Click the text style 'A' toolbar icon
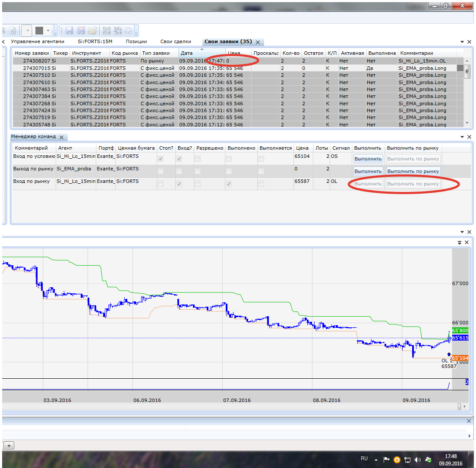The width and height of the screenshot is (476, 468). point(13,31)
